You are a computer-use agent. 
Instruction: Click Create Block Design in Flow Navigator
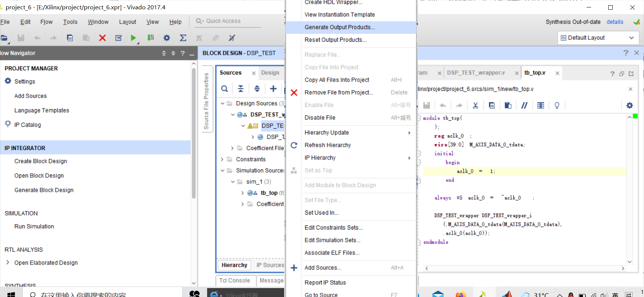click(41, 161)
